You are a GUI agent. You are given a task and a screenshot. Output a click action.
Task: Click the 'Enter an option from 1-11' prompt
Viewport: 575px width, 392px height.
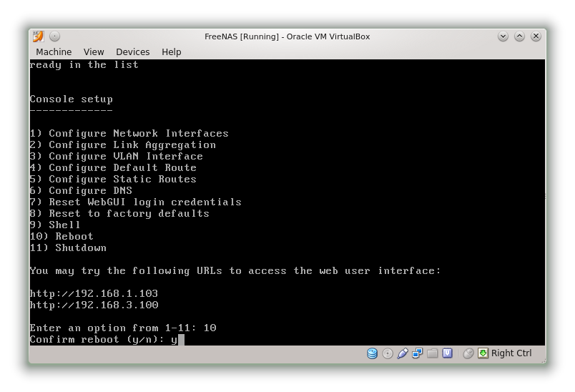[x=123, y=328]
